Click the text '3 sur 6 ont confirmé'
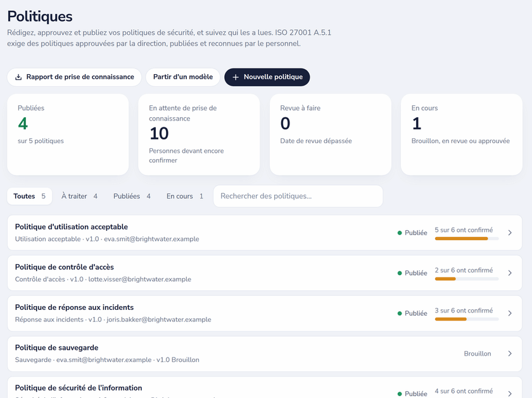Image resolution: width=532 pixels, height=398 pixels. click(x=464, y=311)
